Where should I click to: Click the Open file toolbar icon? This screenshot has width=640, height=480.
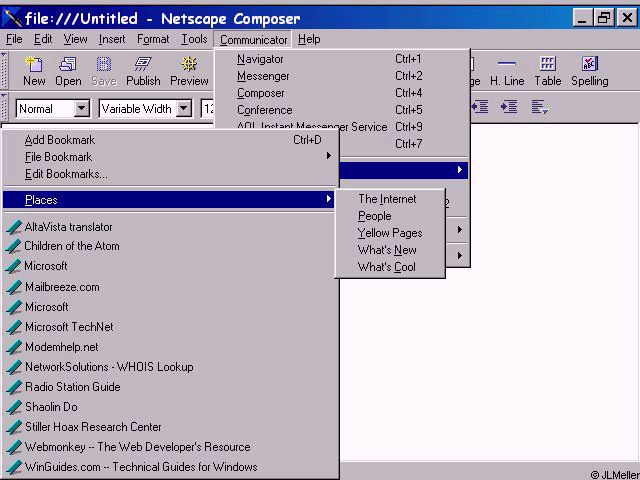(68, 64)
